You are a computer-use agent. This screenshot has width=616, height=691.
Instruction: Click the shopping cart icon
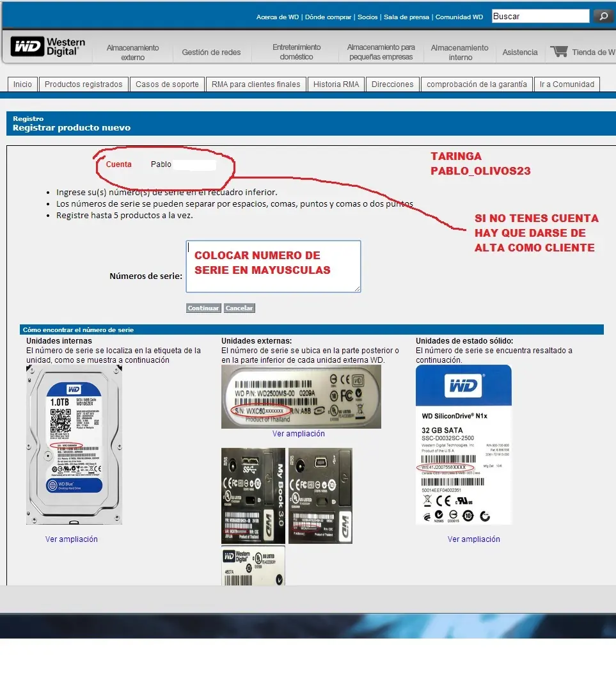pos(558,51)
